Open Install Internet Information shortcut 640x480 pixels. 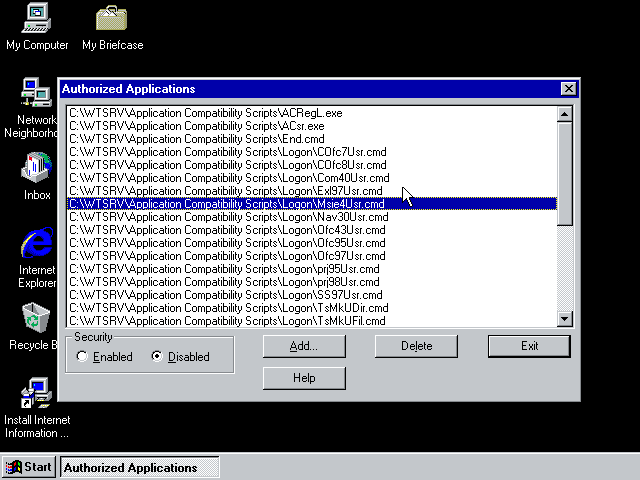point(37,394)
